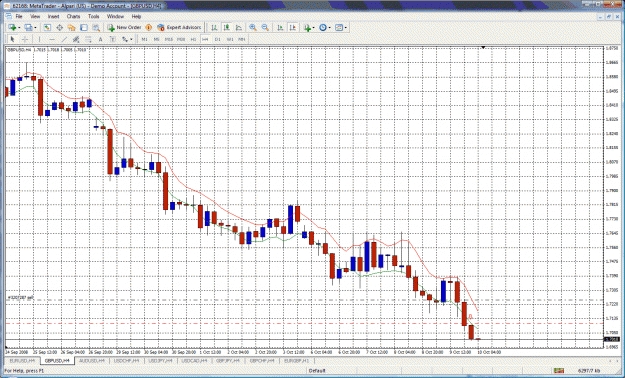Expand the New Chart dropdown arrow
625x378 pixels.
pos(19,28)
